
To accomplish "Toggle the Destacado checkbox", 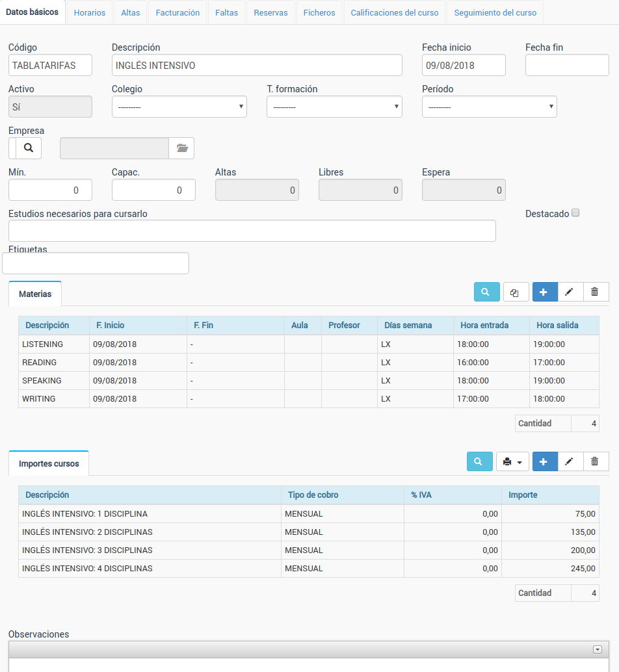I will 575,213.
